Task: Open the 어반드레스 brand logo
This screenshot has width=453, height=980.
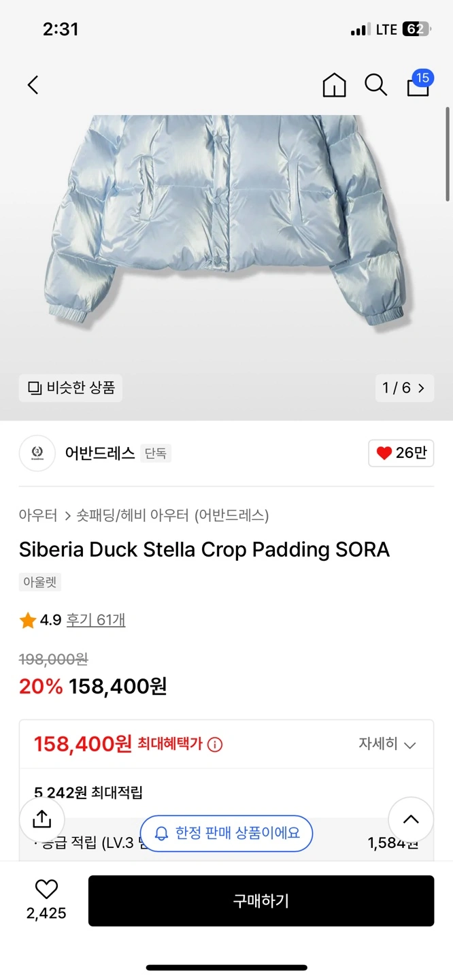Action: click(x=37, y=453)
